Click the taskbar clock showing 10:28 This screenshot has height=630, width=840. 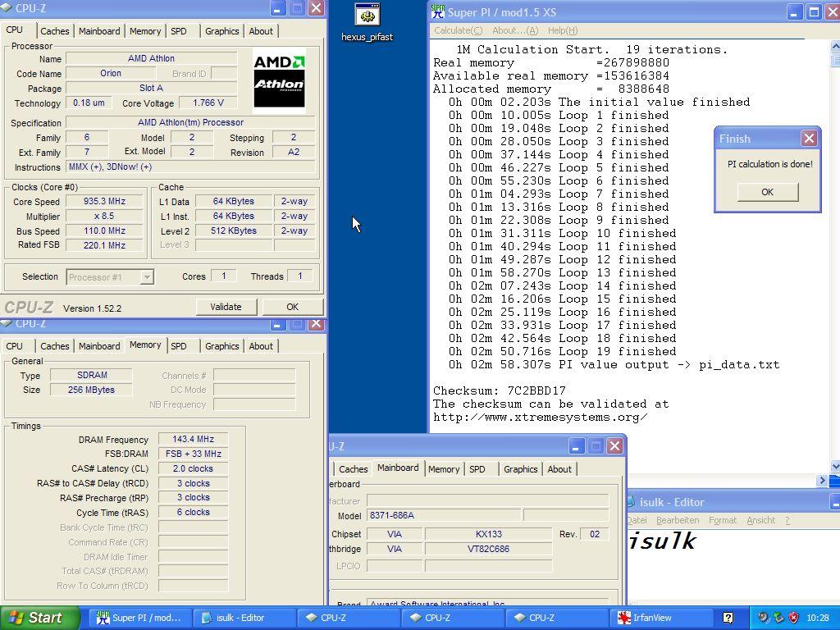(x=818, y=618)
